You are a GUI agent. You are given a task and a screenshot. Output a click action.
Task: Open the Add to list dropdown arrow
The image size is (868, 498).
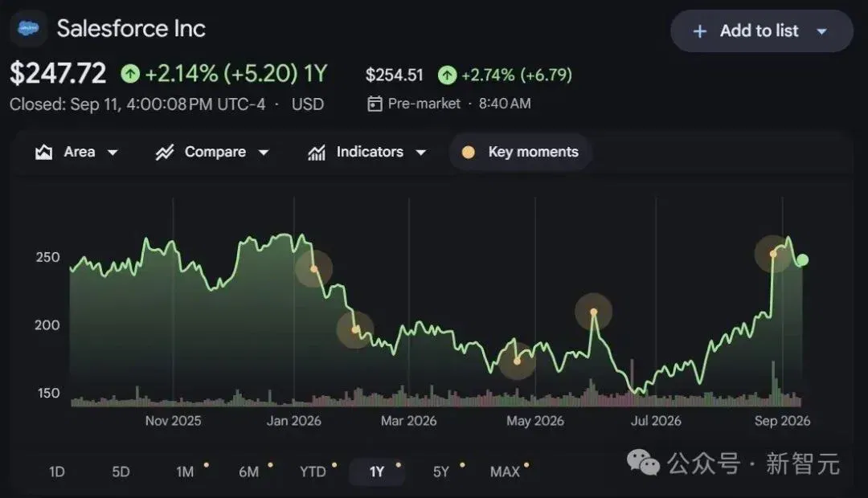822,31
